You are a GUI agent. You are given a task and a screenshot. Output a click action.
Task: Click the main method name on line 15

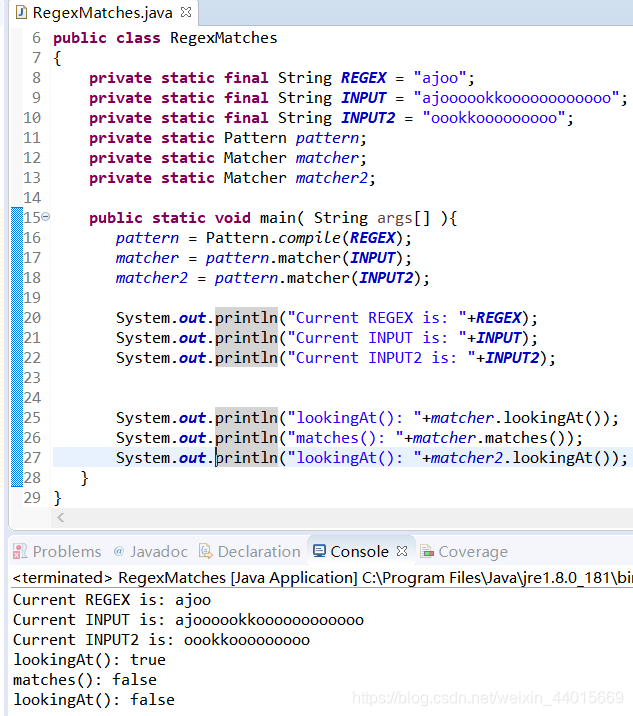(x=278, y=218)
